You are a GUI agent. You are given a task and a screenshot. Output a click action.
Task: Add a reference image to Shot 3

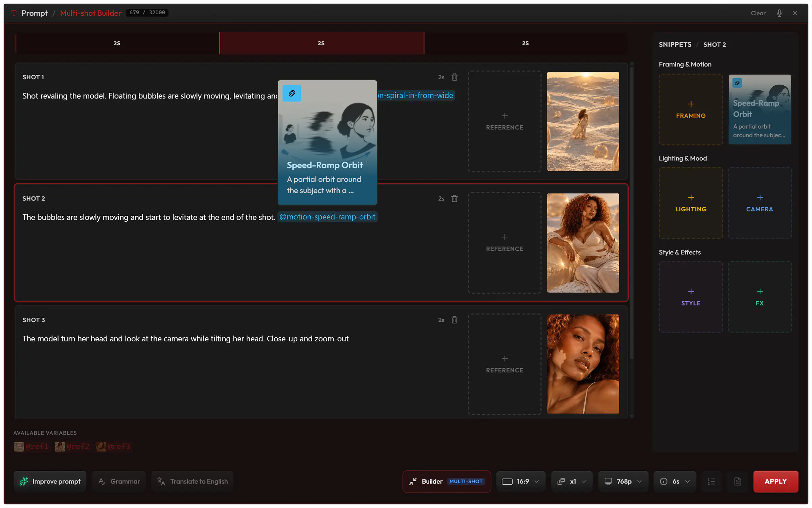[x=504, y=364]
